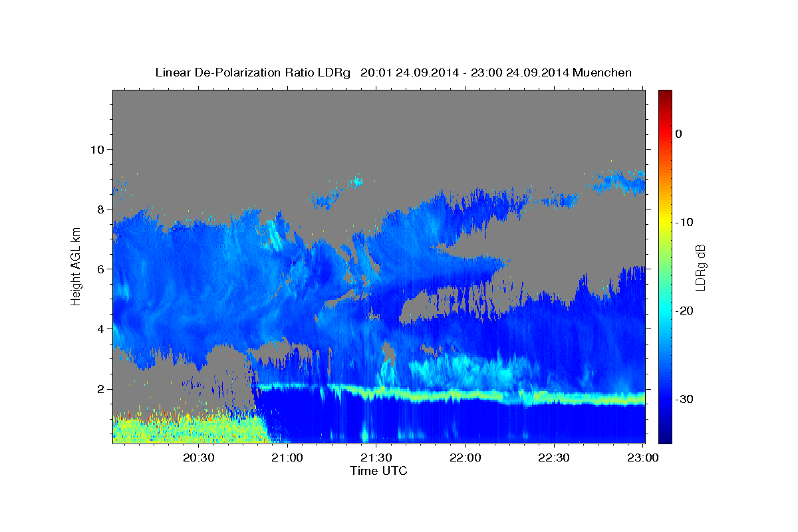Screen dimensions: 798x532
Task: Select the 23:00 time tick label
Action: (x=643, y=458)
